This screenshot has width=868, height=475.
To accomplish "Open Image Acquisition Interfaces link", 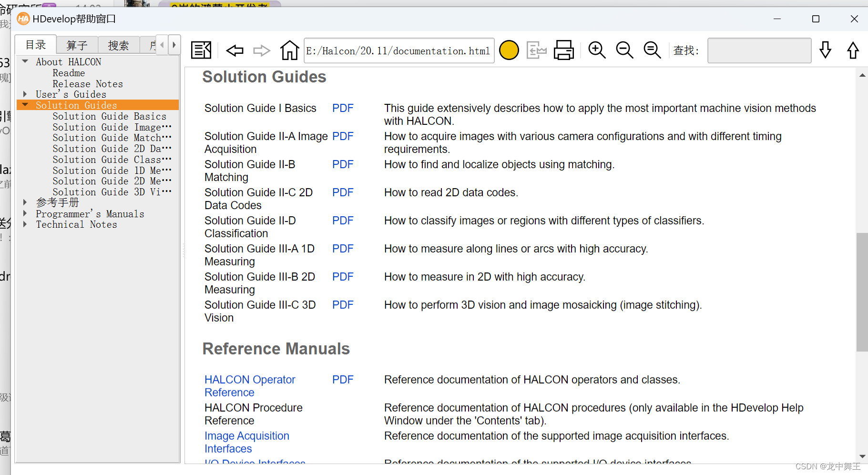I will [x=247, y=442].
